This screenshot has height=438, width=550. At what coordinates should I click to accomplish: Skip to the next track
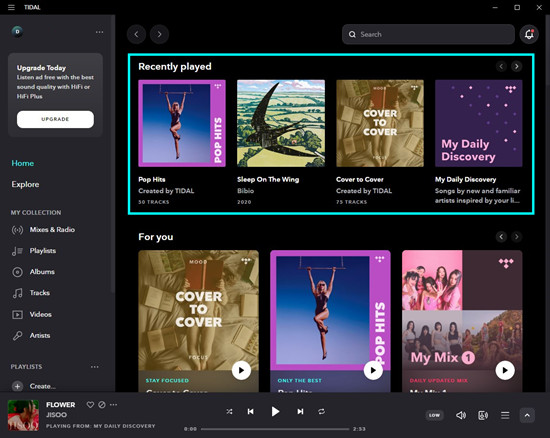[x=300, y=411]
